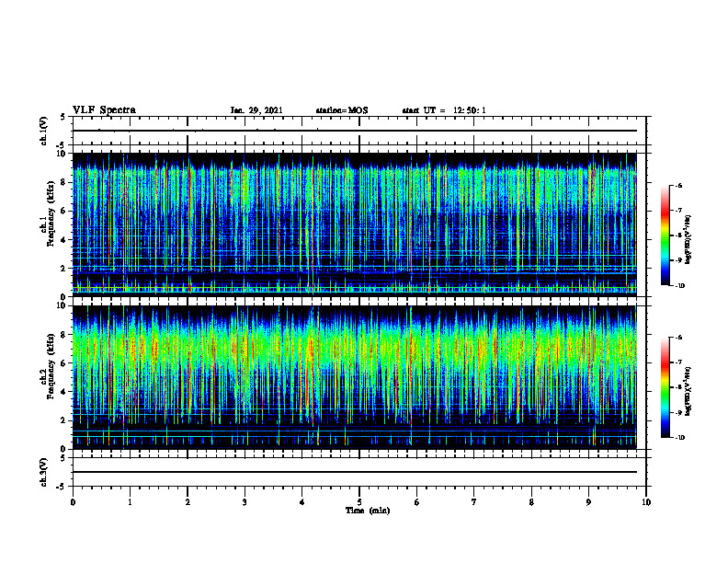Click the ch.2 spectrogram panel
This screenshot has height=563, width=728.
[x=355, y=377]
